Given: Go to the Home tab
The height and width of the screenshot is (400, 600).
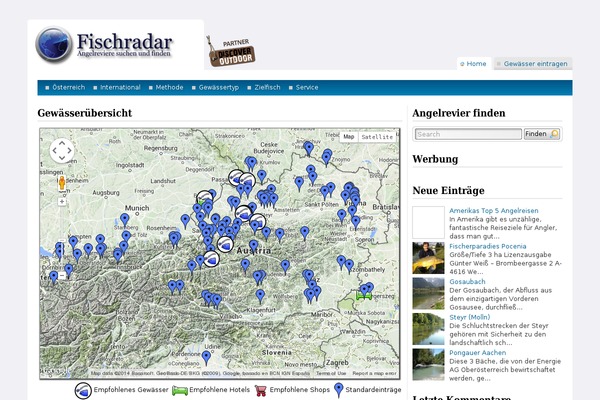Looking at the screenshot, I should click(474, 64).
